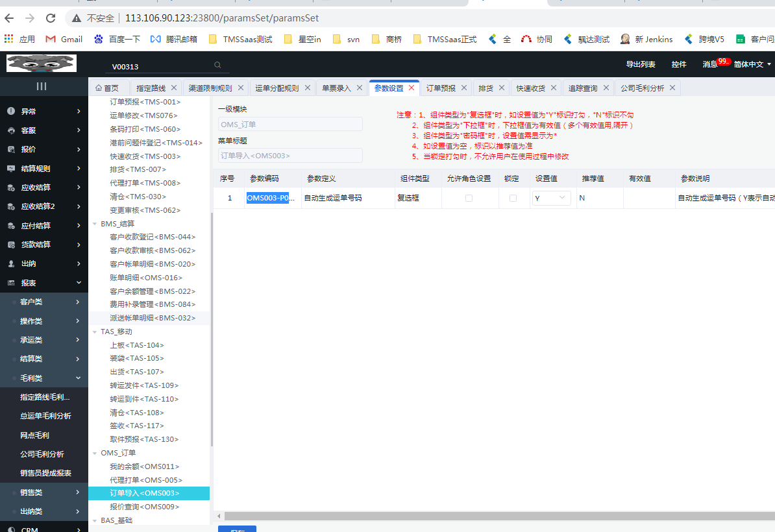Image resolution: width=775 pixels, height=532 pixels.
Task: Close the 渠道限制规则 tab
Action: [x=241, y=88]
